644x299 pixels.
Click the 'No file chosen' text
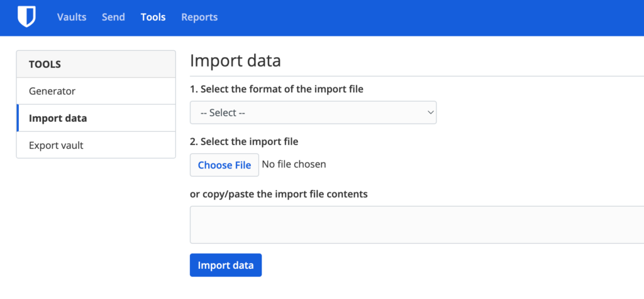[x=294, y=165]
